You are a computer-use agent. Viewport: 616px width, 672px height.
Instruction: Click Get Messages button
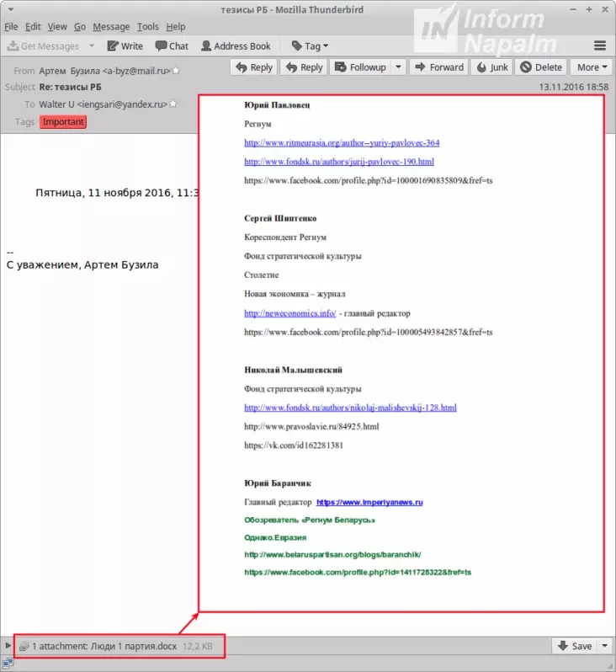pos(43,45)
